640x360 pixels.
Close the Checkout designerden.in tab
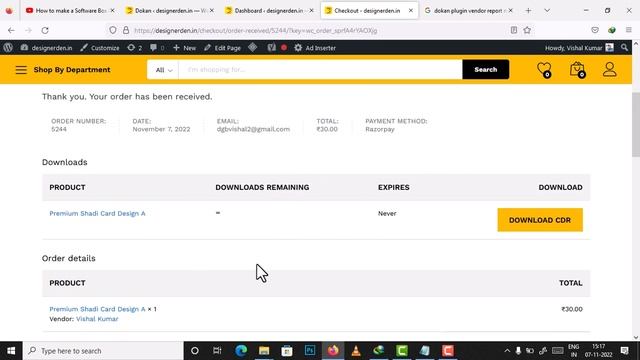tap(411, 11)
